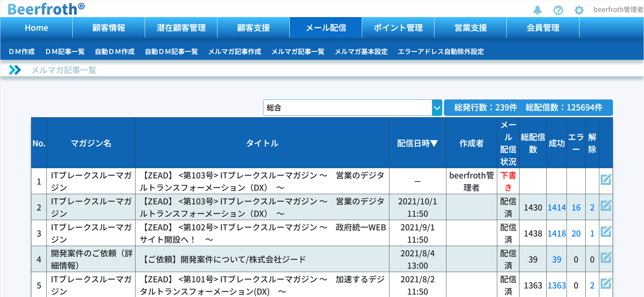Select エラーアドレス自動除外設定 submenu

pos(441,52)
